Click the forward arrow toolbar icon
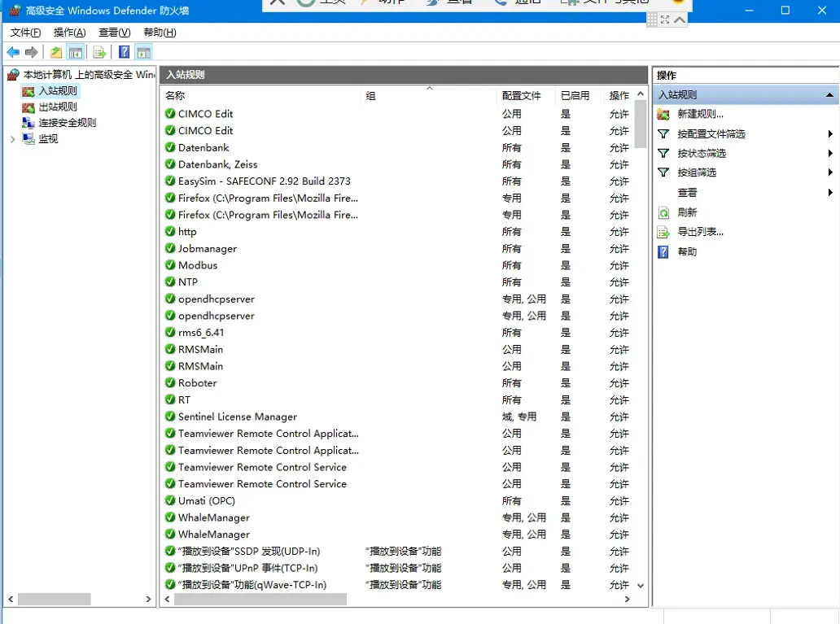This screenshot has height=624, width=840. tap(32, 52)
